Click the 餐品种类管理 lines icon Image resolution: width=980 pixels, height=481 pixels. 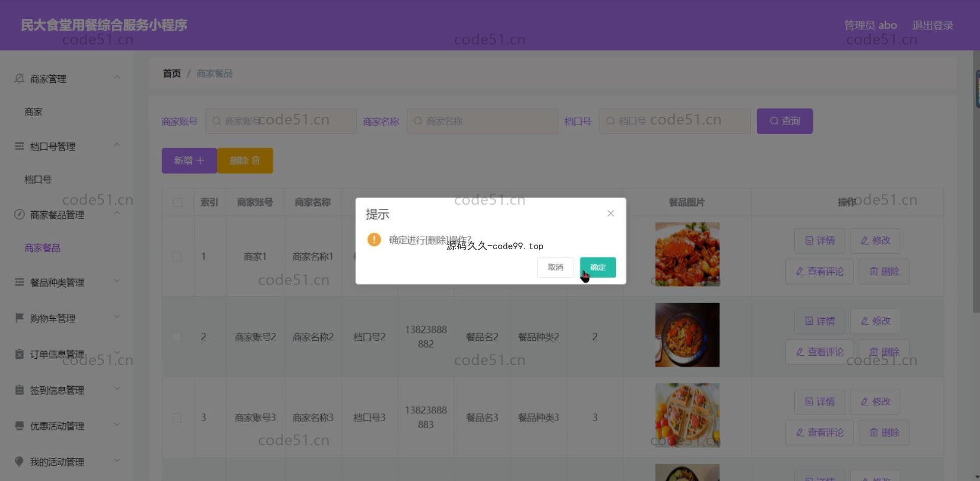point(19,282)
